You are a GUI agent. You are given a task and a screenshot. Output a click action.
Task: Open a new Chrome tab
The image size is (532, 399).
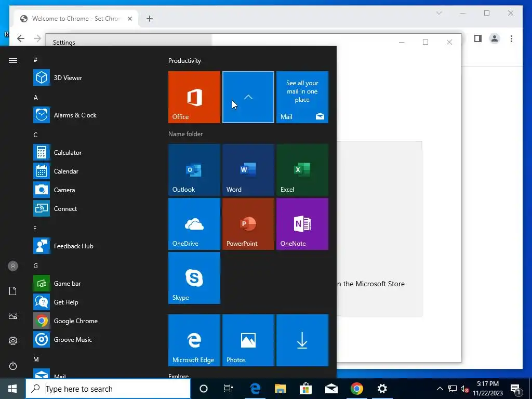coord(150,19)
